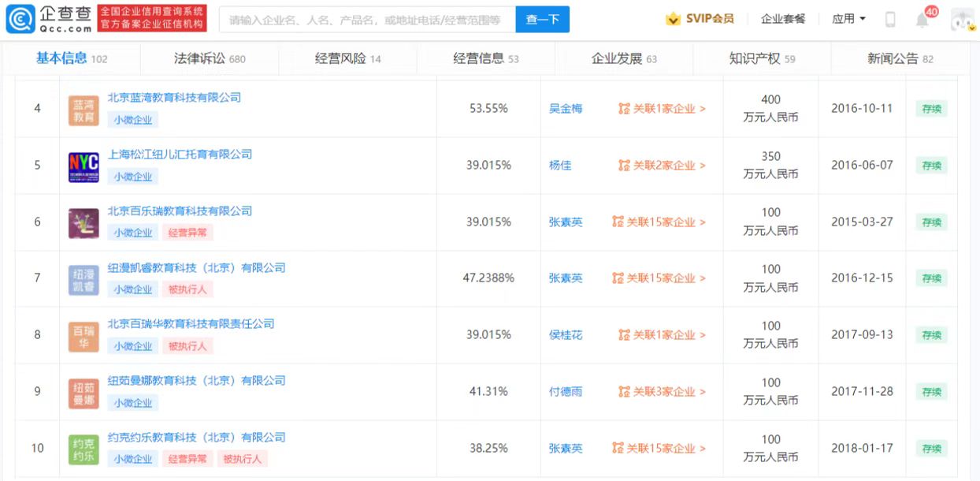Viewport: 980px width, 481px height.
Task: Focus the company search input field
Action: tap(367, 20)
